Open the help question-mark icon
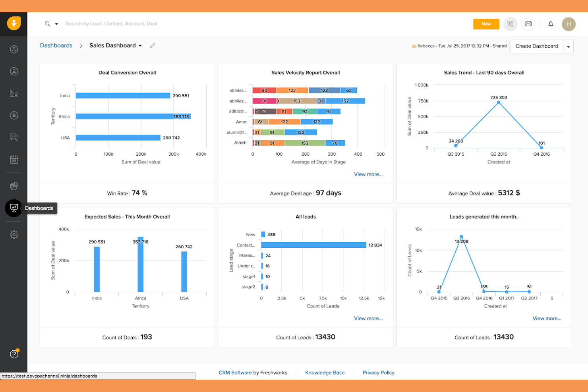 tap(14, 353)
